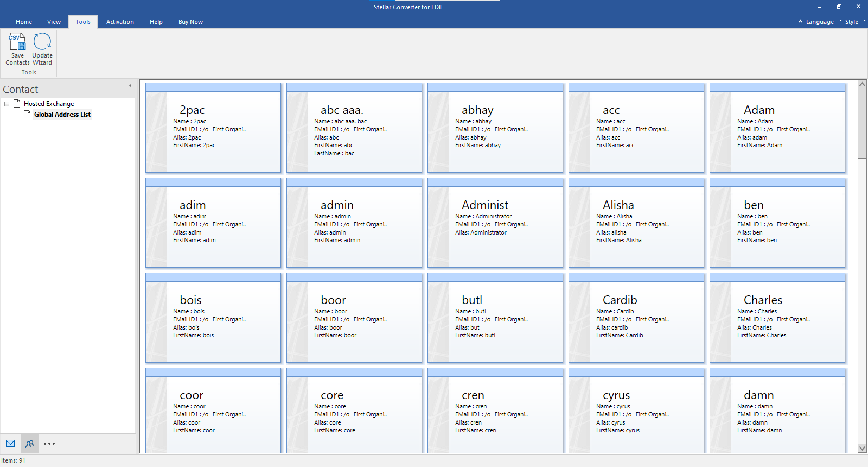Image resolution: width=868 pixels, height=467 pixels.
Task: Click 'FirstName: cyrus' text
Action: click(x=618, y=430)
